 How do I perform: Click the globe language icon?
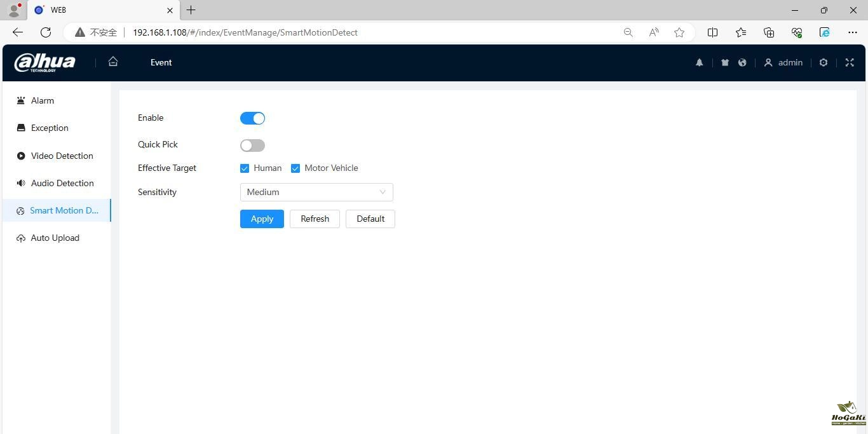[742, 62]
